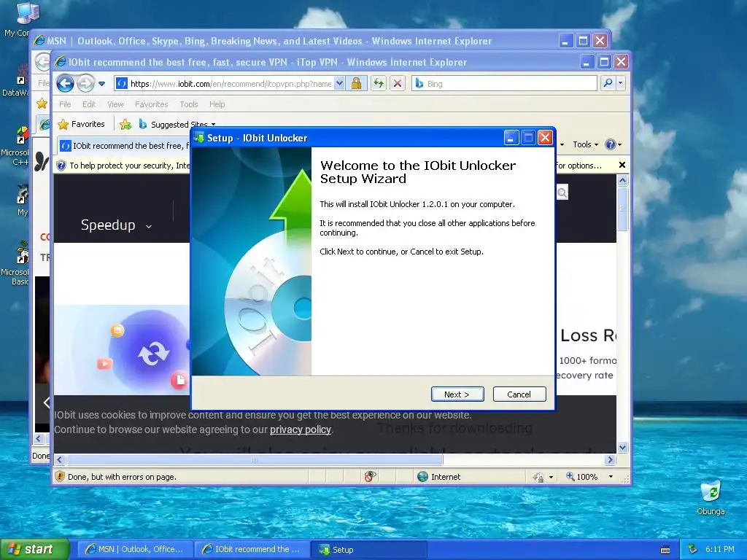The width and height of the screenshot is (747, 560).
Task: Click the 6:11 PM clock
Action: click(720, 549)
